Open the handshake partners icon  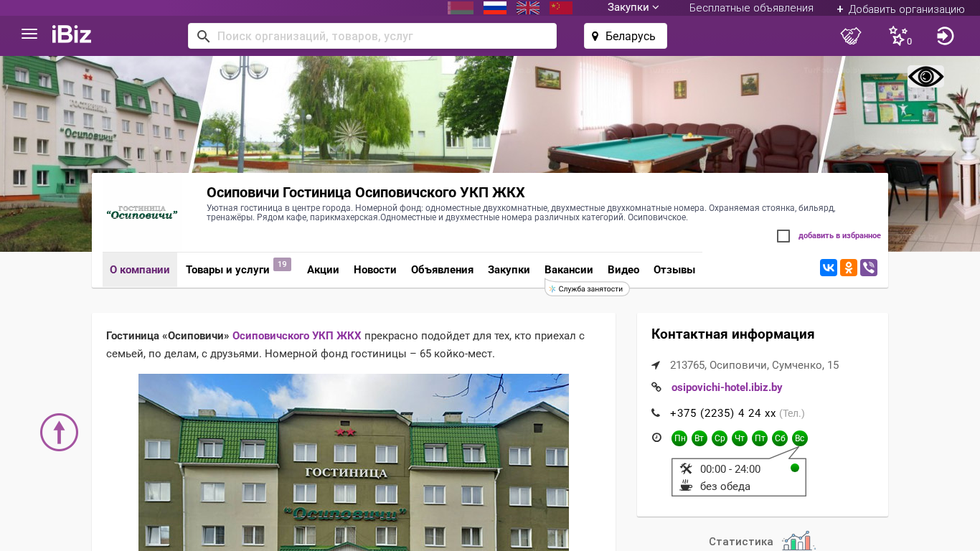[x=851, y=36]
